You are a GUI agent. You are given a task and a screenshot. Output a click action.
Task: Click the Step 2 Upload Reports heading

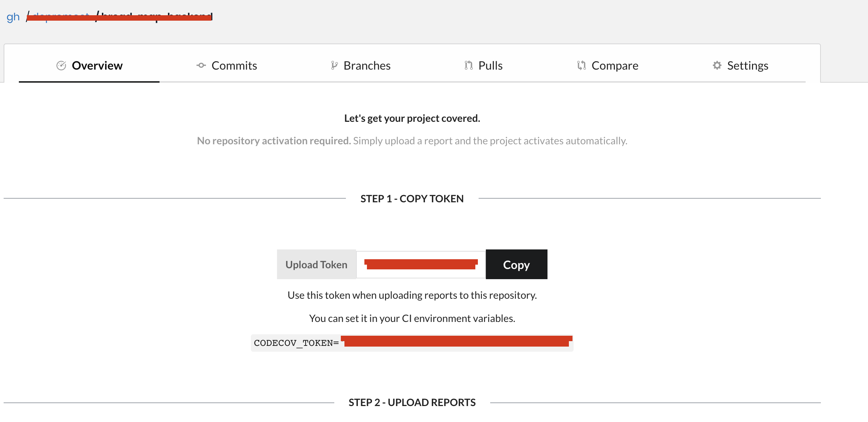click(x=412, y=402)
